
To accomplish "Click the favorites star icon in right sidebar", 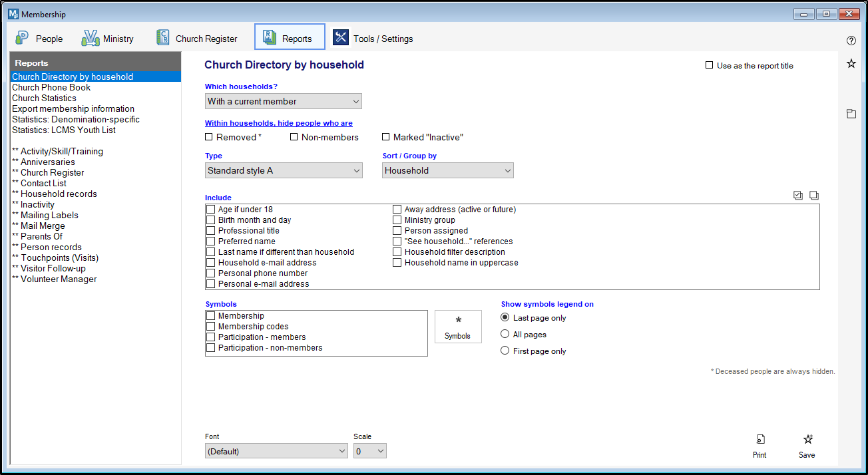I will click(851, 64).
